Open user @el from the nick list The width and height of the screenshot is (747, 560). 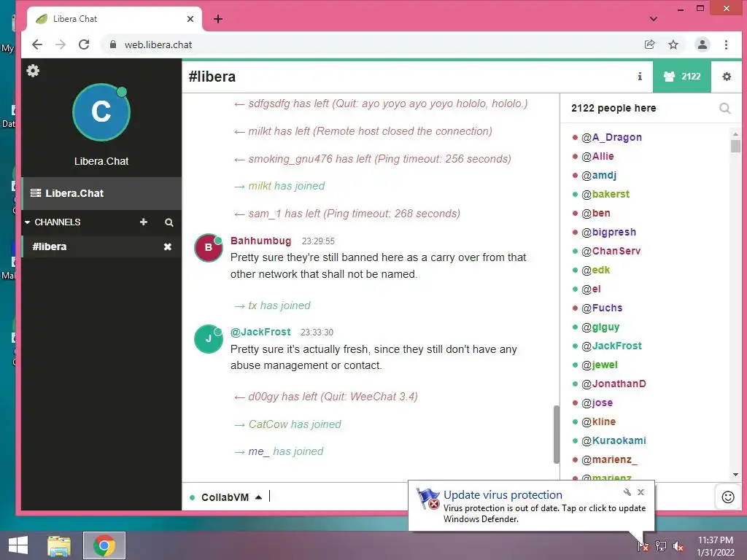click(x=591, y=289)
